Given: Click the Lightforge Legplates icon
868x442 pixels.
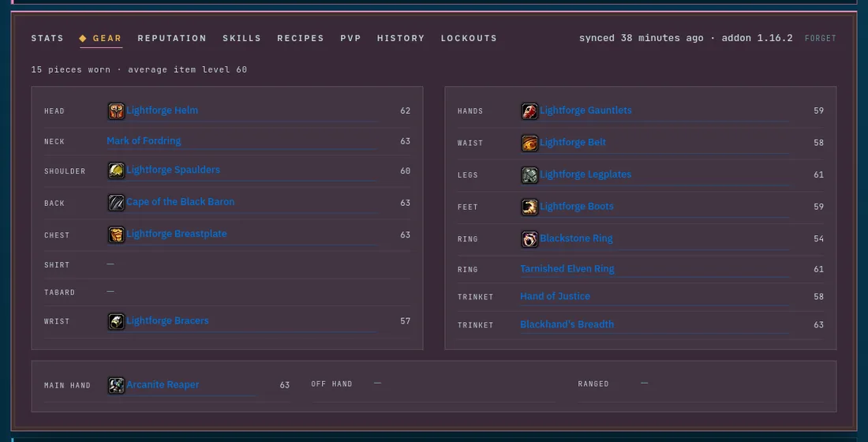Looking at the screenshot, I should (x=529, y=175).
